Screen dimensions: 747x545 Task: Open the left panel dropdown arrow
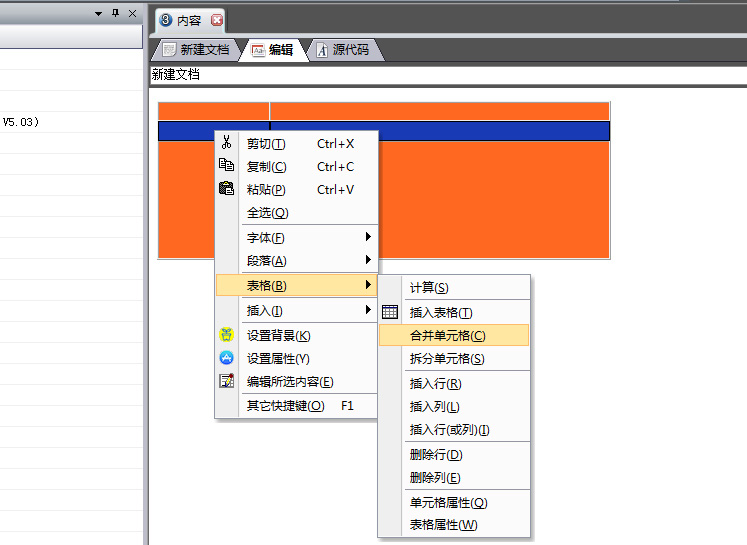(x=98, y=13)
